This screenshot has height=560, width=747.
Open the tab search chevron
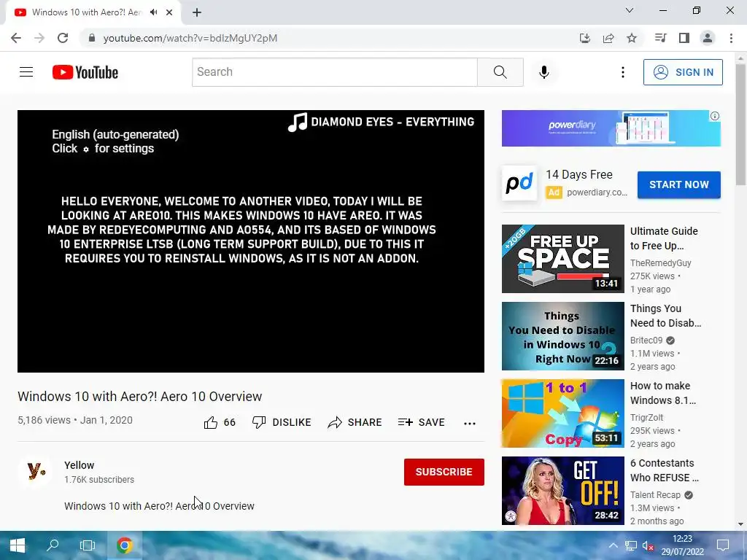[630, 10]
